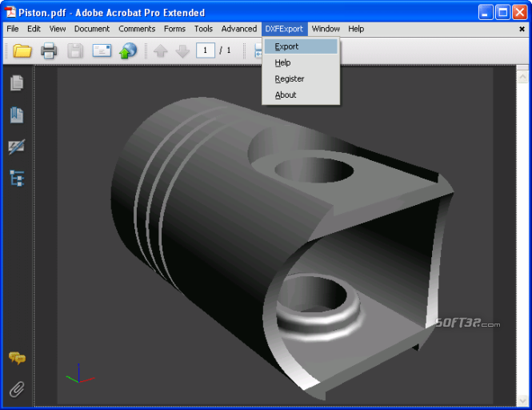Click the globe upload collaborate icon
Image resolution: width=532 pixels, height=410 pixels.
[x=128, y=50]
